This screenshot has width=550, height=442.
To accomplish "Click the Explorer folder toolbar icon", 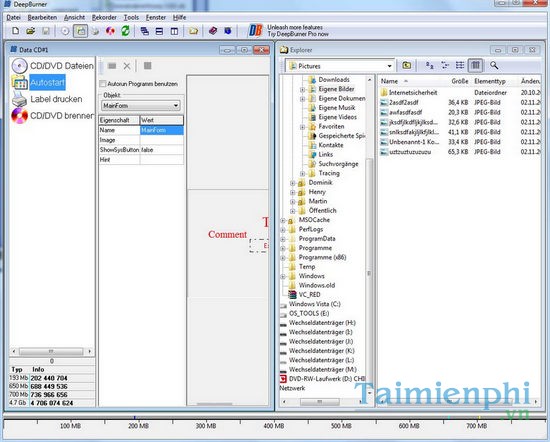I will coord(193,31).
